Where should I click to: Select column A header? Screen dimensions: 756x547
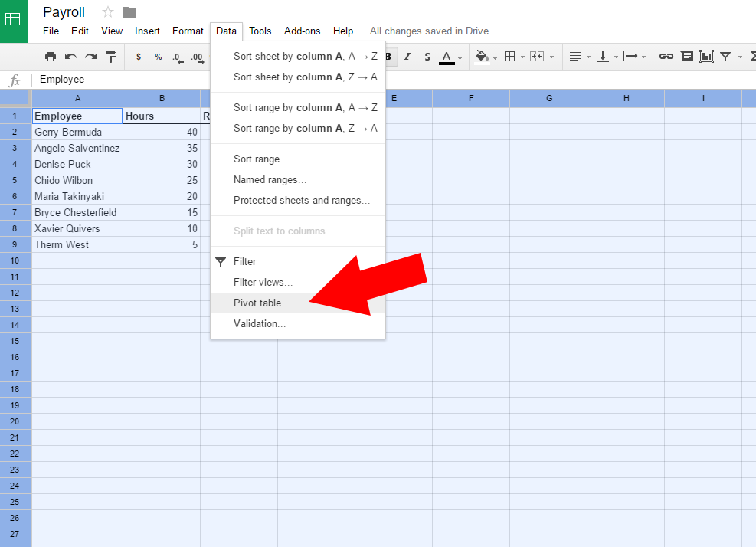(77, 98)
